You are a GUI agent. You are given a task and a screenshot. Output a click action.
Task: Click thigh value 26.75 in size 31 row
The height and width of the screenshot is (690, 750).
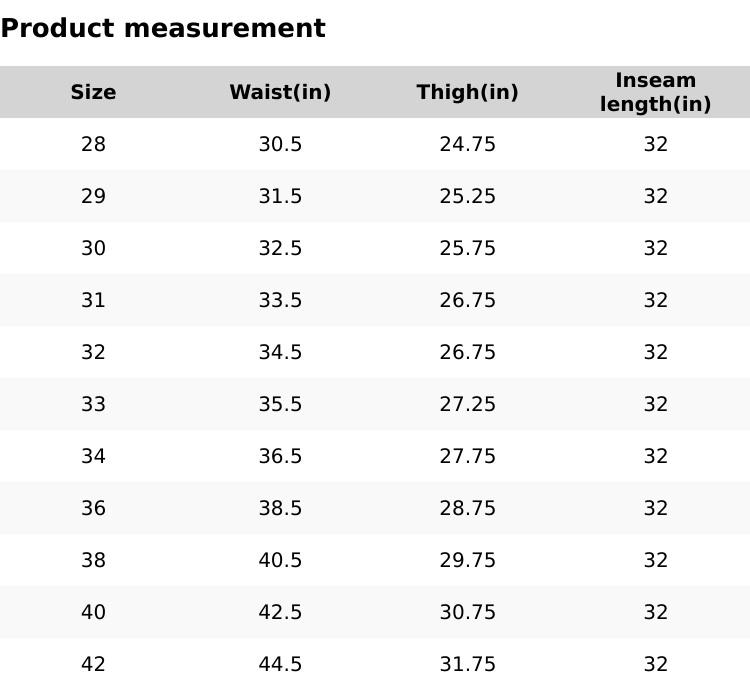pos(467,300)
